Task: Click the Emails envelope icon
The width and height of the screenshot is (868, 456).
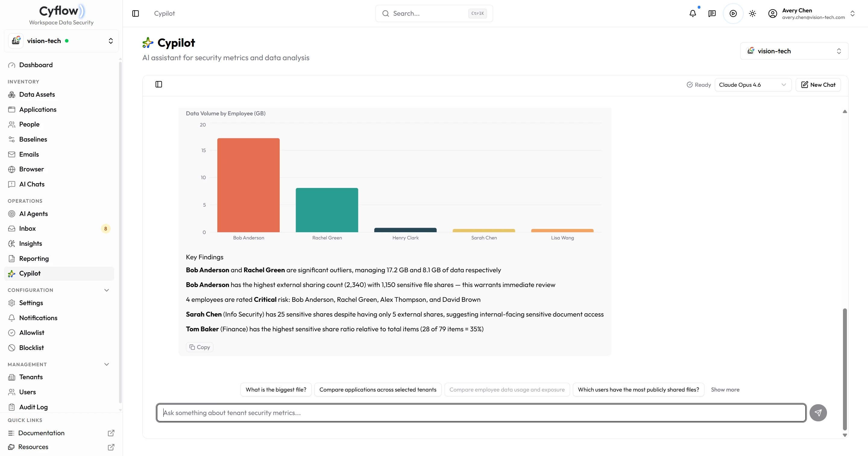Action: click(x=12, y=154)
